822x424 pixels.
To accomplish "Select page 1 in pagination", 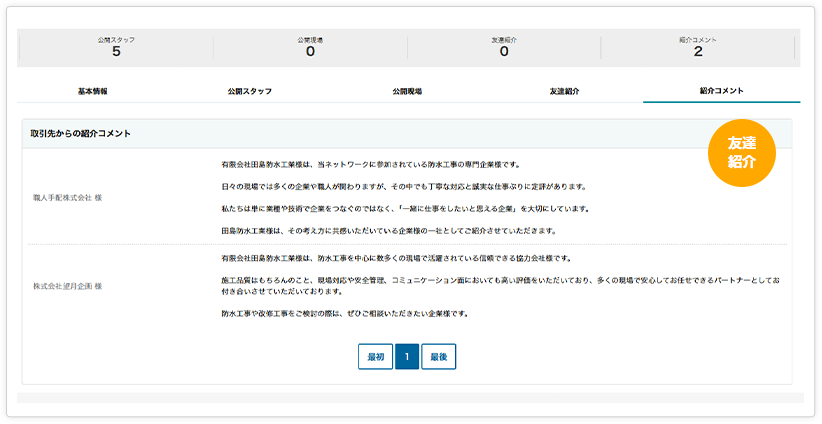I will pyautogui.click(x=407, y=357).
